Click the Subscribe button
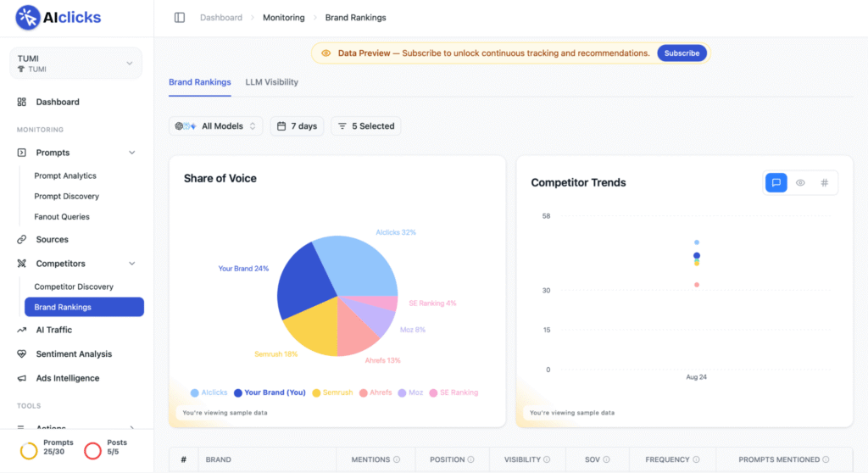Image resolution: width=868 pixels, height=473 pixels. pos(682,53)
